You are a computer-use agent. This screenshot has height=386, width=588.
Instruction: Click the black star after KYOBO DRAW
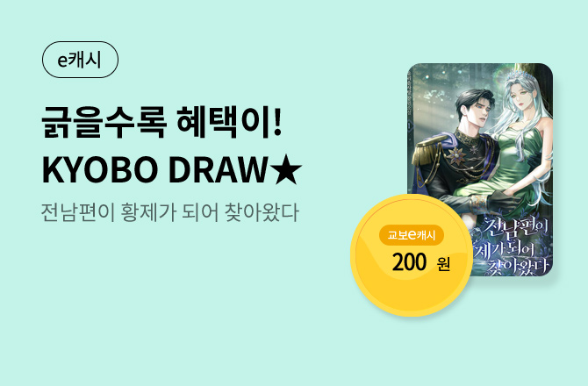[287, 170]
